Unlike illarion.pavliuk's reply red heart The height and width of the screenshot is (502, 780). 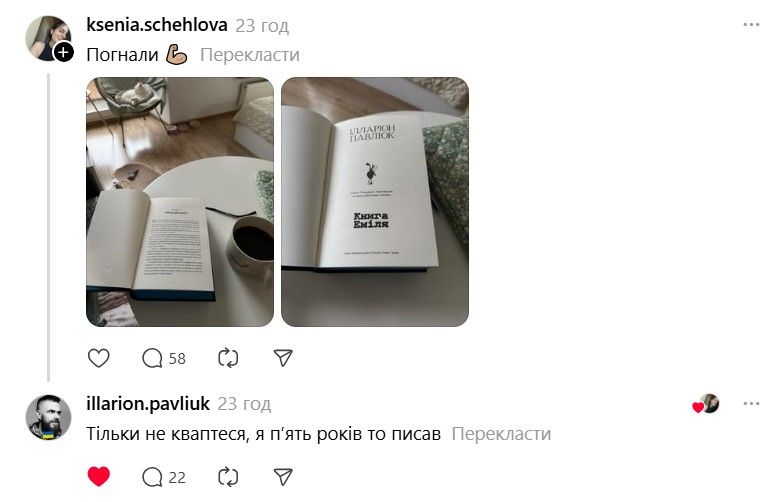tap(98, 477)
